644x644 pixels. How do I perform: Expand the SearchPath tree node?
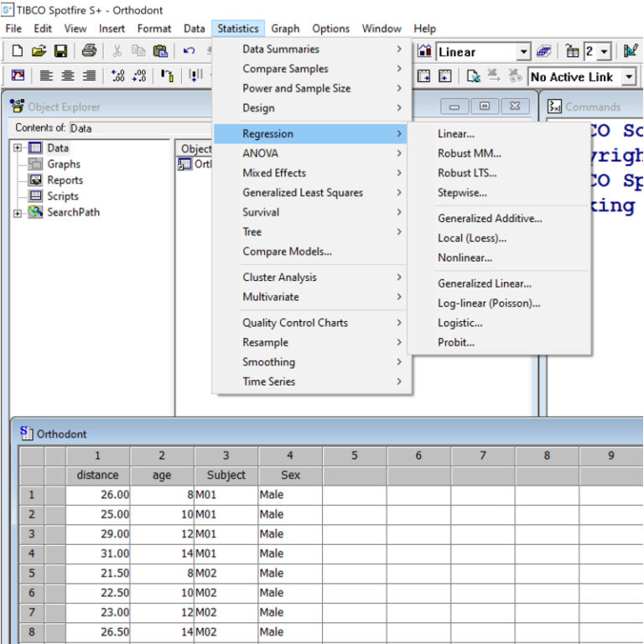pos(18,213)
